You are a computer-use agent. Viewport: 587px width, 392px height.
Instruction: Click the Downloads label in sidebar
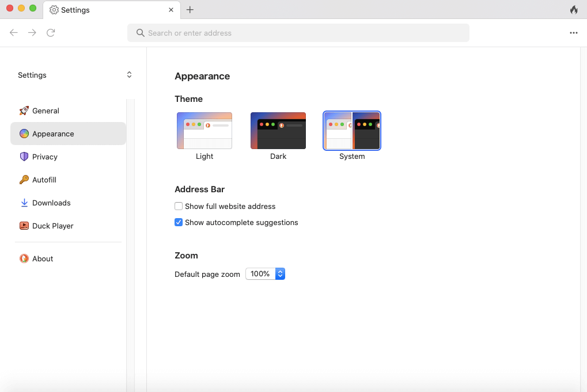tap(51, 203)
